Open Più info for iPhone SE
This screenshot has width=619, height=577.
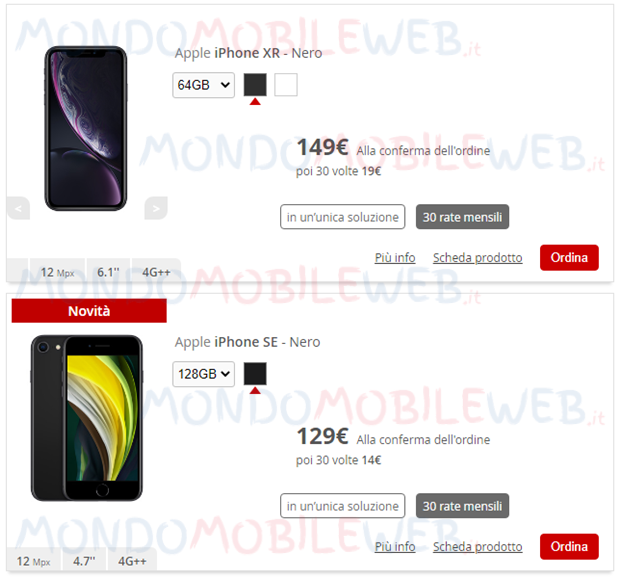395,547
